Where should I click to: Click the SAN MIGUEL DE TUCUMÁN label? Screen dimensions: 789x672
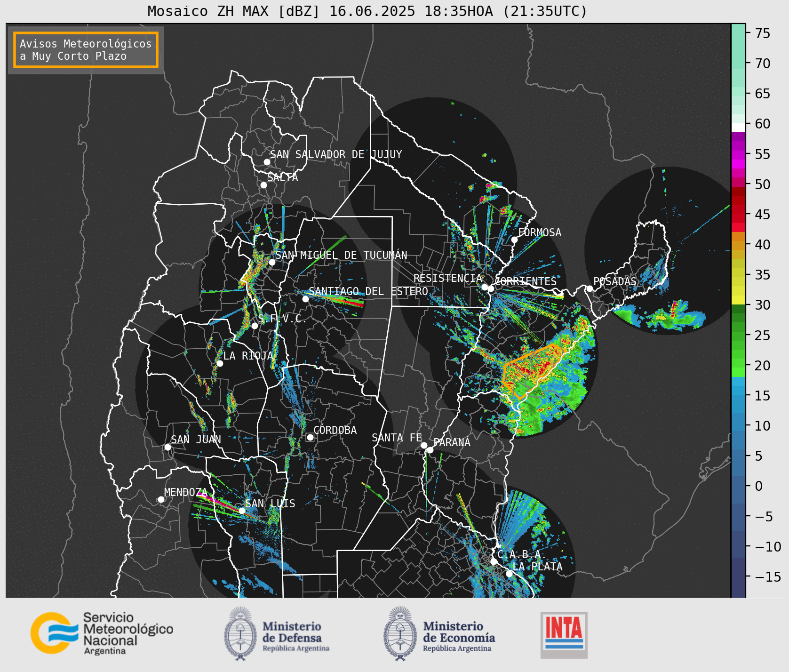(x=341, y=255)
